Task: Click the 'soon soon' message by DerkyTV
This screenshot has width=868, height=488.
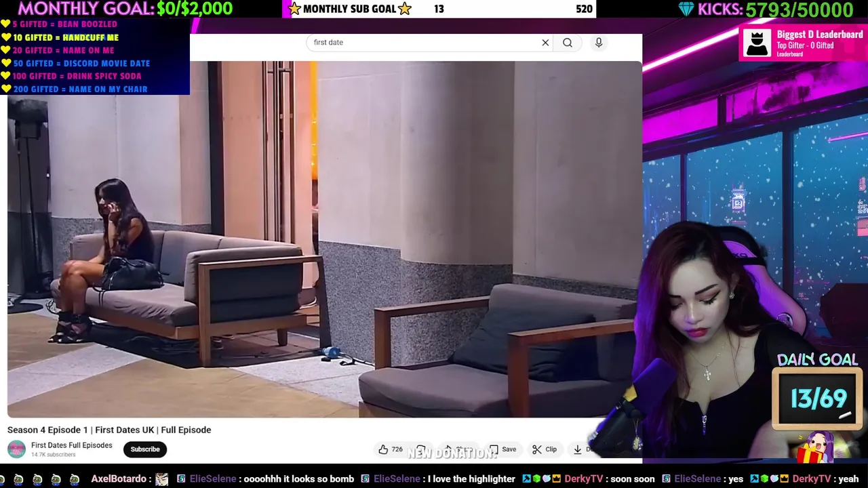Action: [633, 479]
